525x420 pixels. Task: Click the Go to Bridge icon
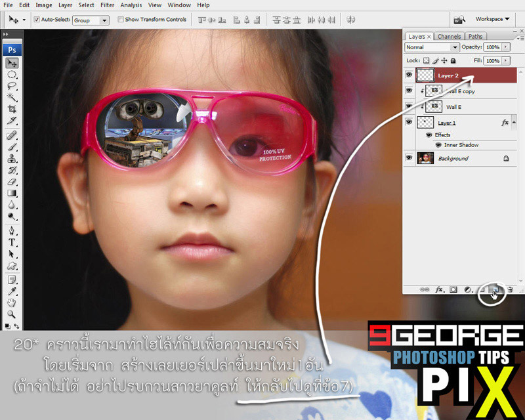(x=459, y=20)
